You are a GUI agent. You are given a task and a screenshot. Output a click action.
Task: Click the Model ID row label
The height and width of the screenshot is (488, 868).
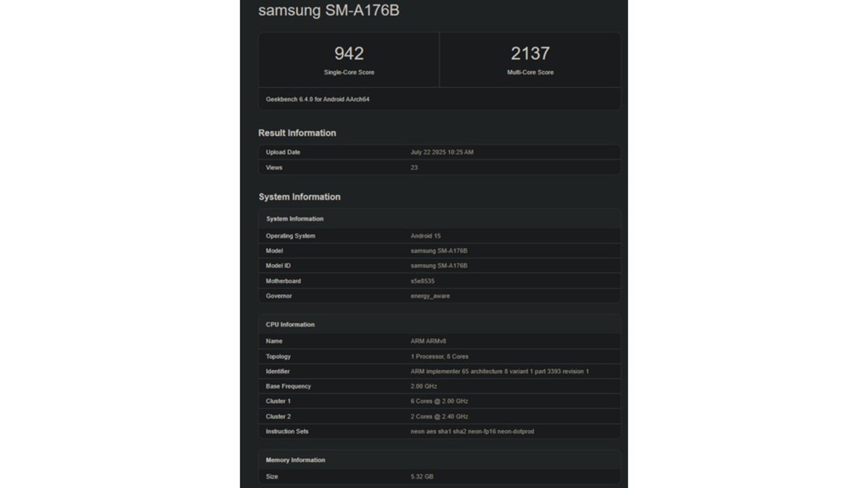(278, 266)
